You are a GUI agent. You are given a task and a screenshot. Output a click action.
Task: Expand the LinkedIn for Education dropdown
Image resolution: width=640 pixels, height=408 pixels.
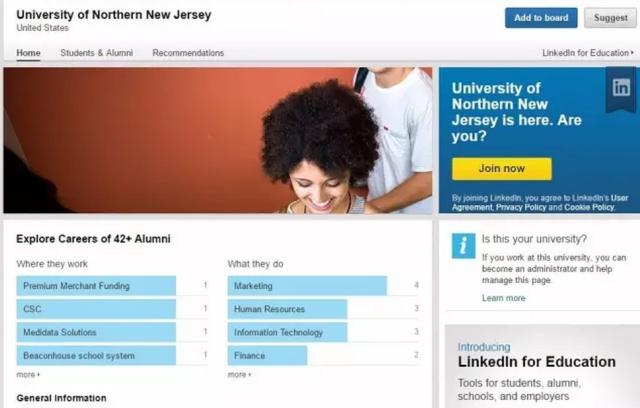(587, 53)
